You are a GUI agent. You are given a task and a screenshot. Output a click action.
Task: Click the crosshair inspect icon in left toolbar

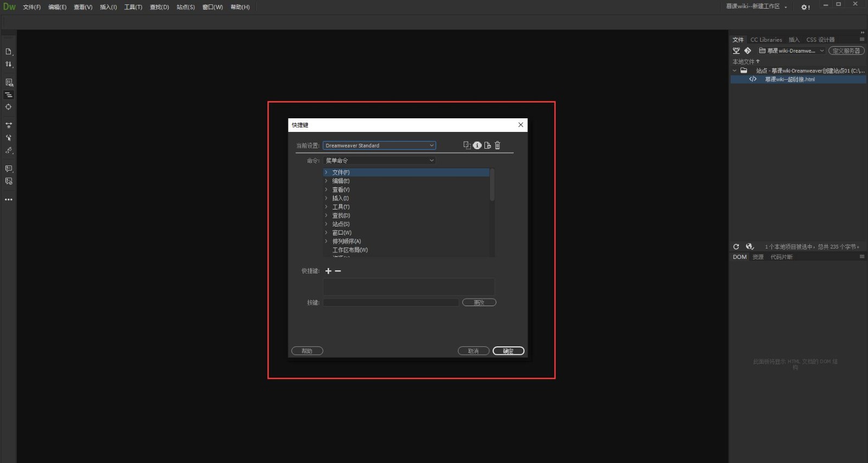pyautogui.click(x=8, y=107)
